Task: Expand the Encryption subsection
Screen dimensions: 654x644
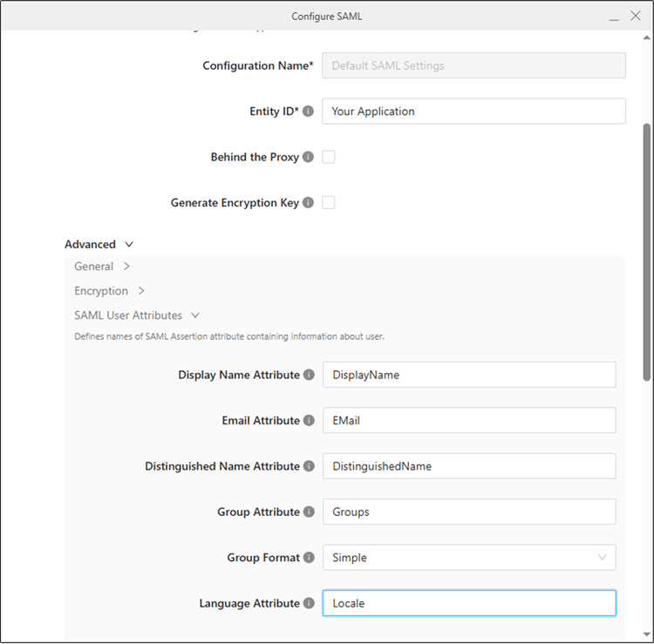Action: coord(109,291)
